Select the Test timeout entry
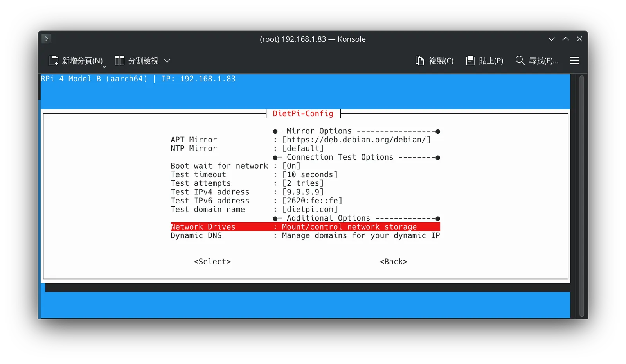626x364 pixels. 305,174
